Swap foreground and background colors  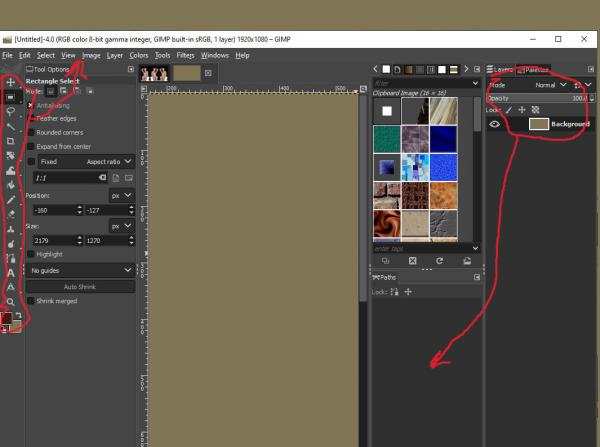(x=18, y=315)
